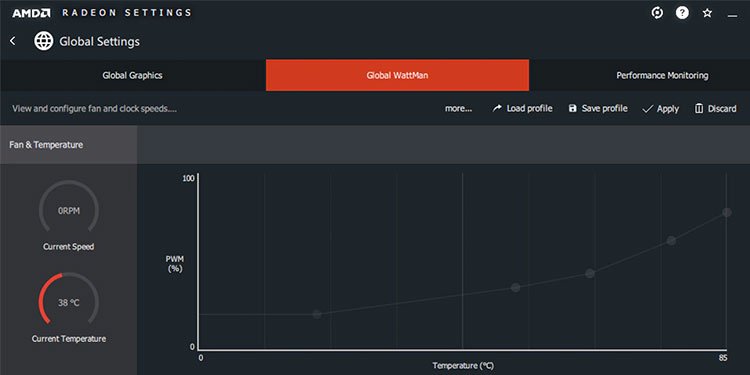Click the more... link

point(458,109)
